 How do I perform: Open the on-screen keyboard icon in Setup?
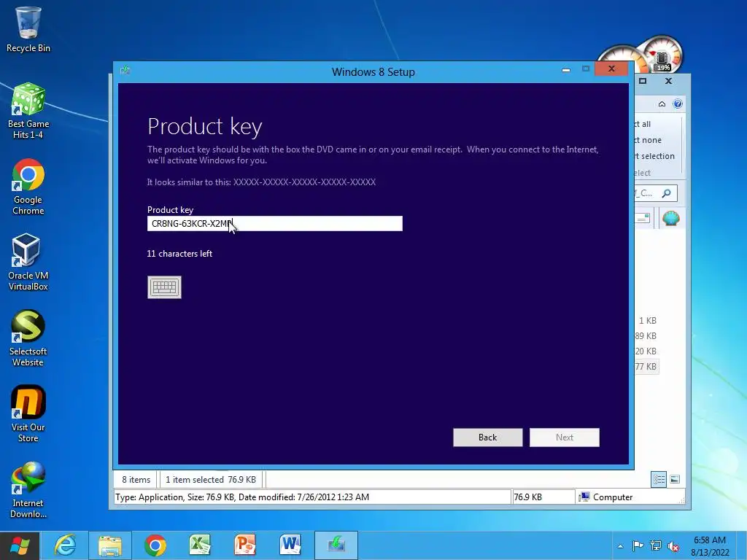[164, 287]
